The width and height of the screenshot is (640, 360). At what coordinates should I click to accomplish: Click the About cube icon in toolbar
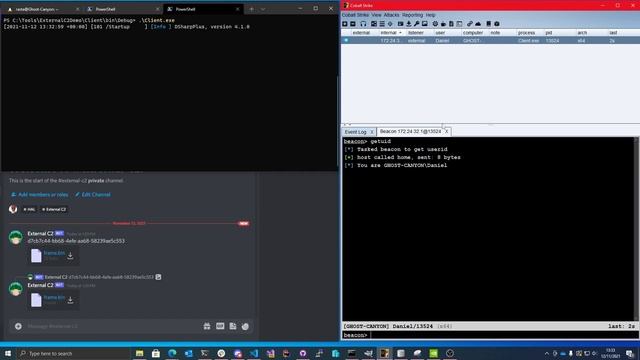(x=497, y=24)
